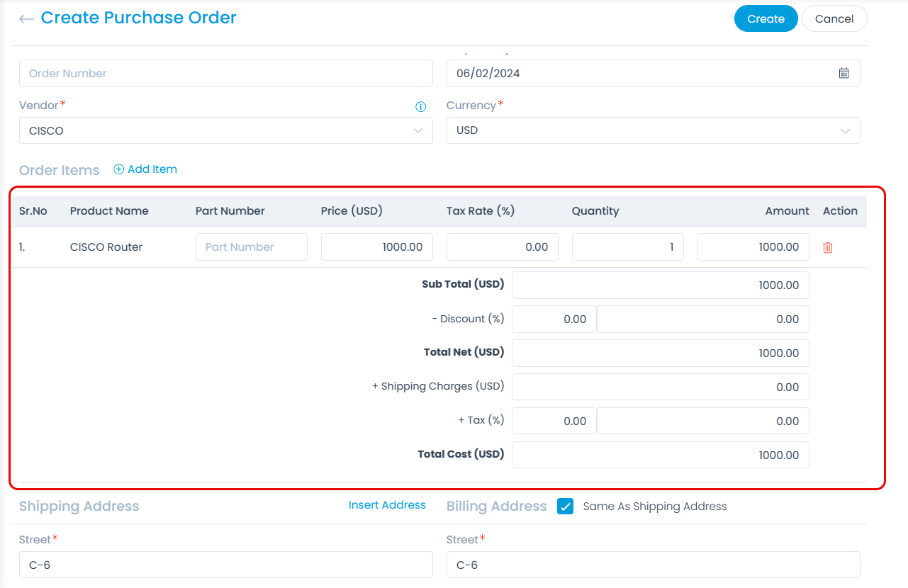
Task: Click the Tax Rate field in the item row
Action: pyautogui.click(x=502, y=247)
